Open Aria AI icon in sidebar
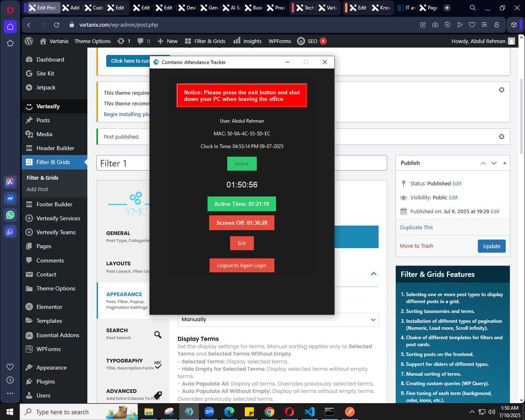Image resolution: width=525 pixels, height=420 pixels. click(10, 182)
